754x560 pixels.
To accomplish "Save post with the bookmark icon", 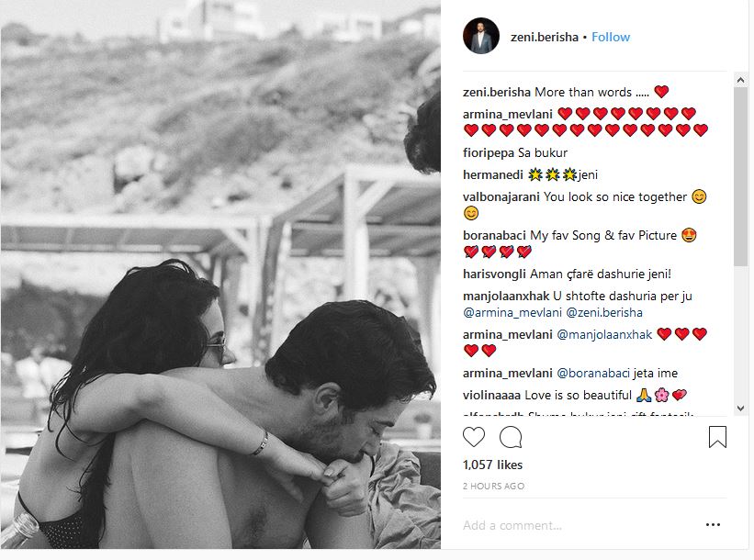I will point(717,437).
